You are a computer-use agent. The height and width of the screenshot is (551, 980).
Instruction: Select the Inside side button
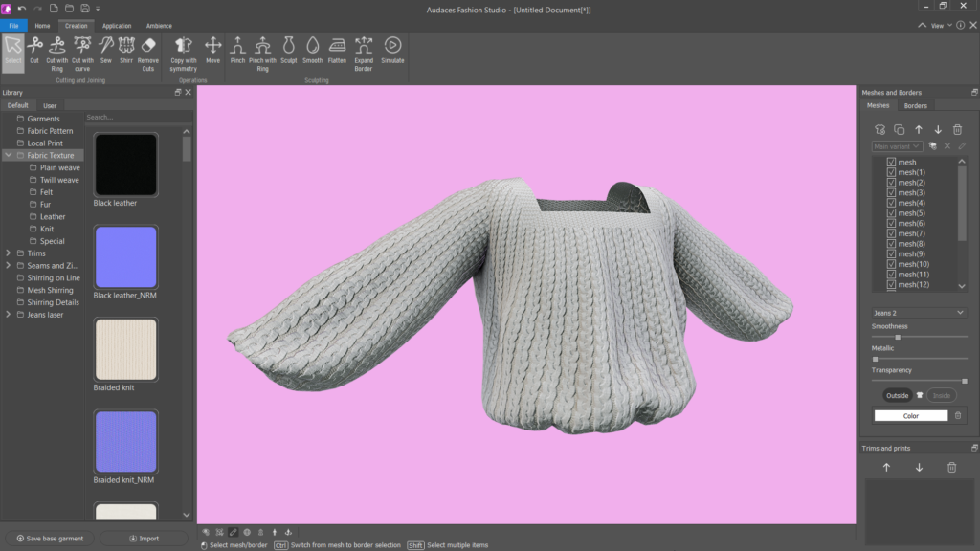coord(942,395)
